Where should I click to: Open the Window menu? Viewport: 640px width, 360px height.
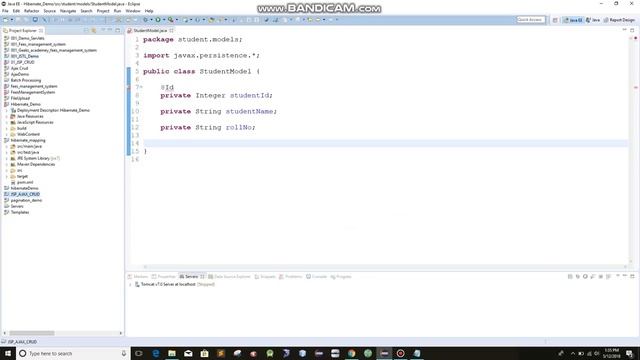tap(133, 11)
